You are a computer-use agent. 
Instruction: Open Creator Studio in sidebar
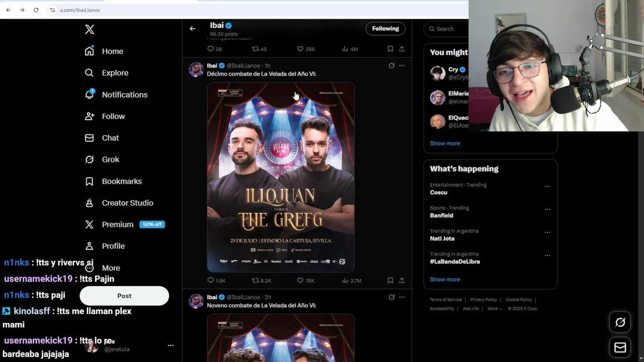pyautogui.click(x=119, y=203)
